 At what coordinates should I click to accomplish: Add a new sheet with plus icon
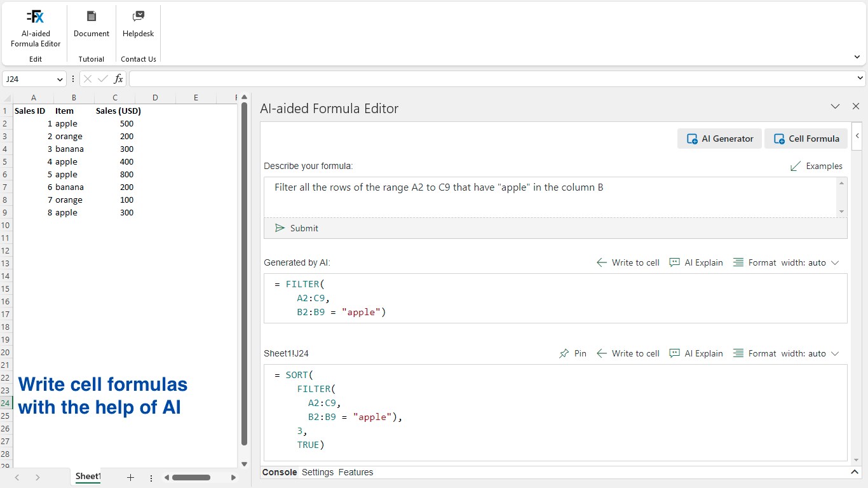130,477
